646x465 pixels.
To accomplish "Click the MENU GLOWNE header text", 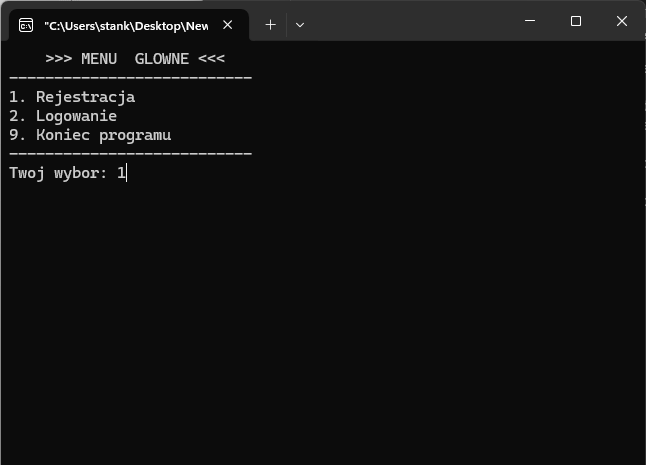I will click(x=135, y=59).
